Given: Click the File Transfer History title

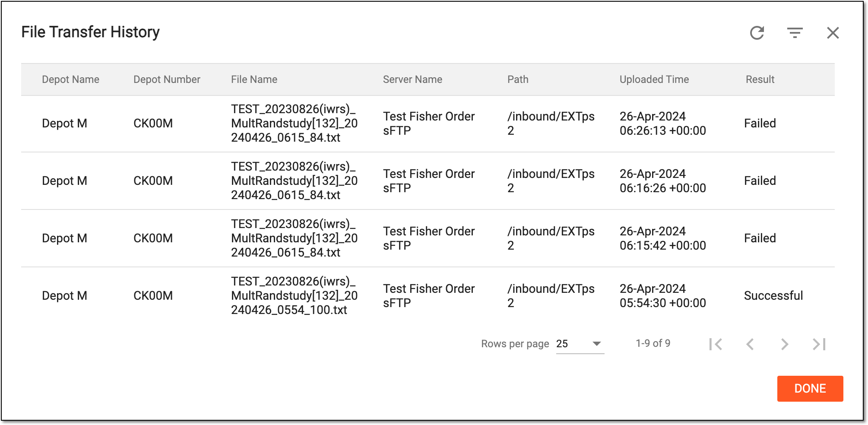Looking at the screenshot, I should coord(90,32).
